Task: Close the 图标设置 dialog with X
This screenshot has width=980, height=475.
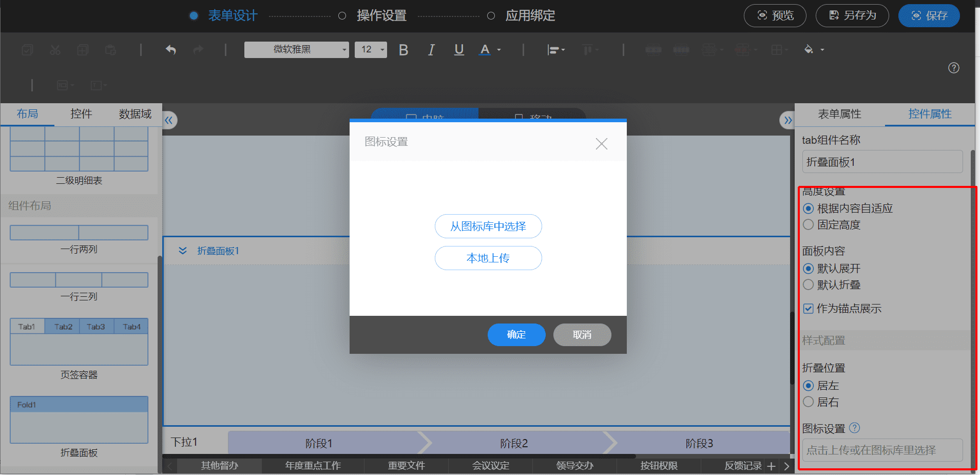Action: click(601, 144)
